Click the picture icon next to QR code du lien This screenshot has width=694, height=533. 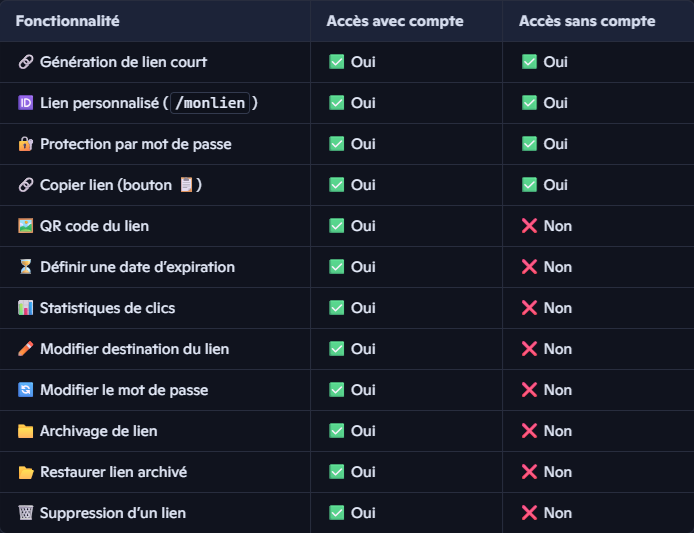coord(26,226)
